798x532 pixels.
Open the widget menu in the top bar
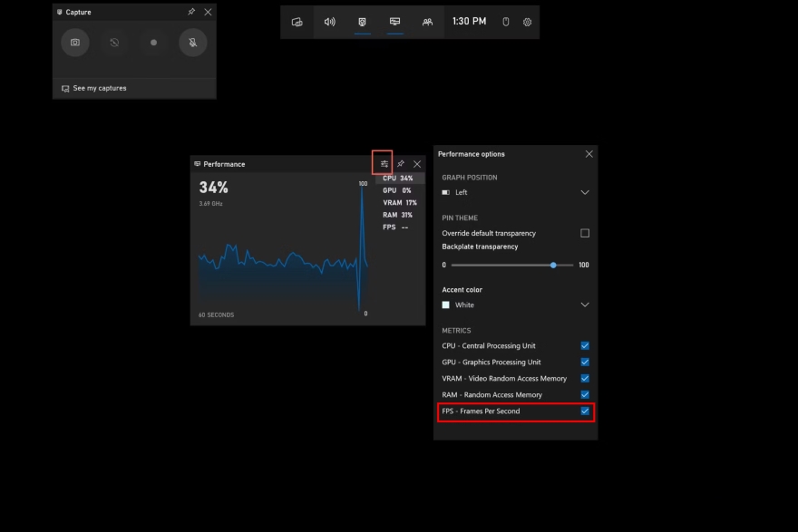point(297,22)
